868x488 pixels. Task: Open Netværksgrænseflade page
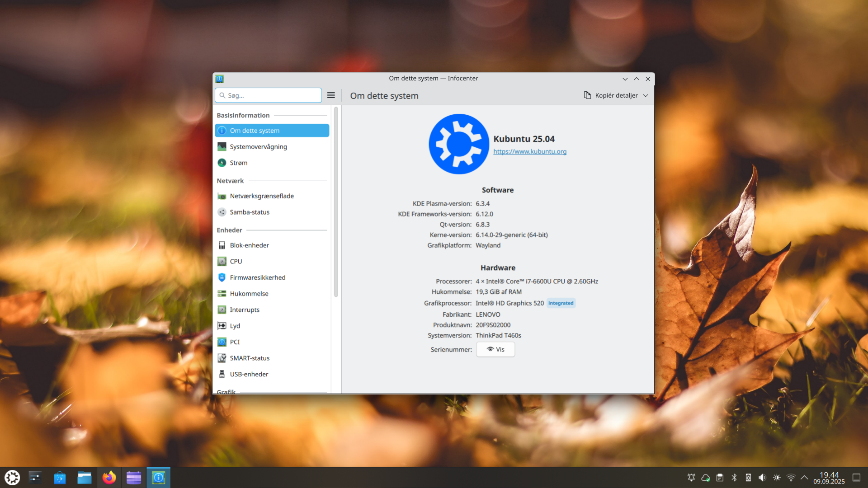pyautogui.click(x=272, y=196)
